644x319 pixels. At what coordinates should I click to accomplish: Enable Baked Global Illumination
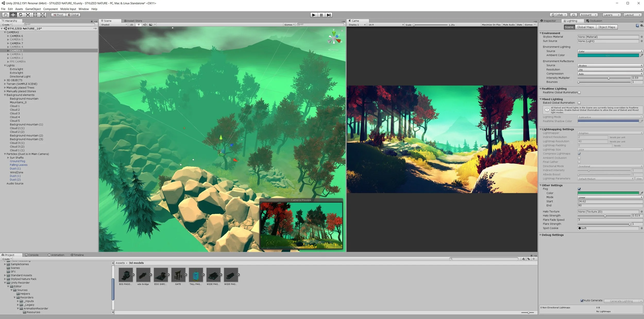coord(579,103)
